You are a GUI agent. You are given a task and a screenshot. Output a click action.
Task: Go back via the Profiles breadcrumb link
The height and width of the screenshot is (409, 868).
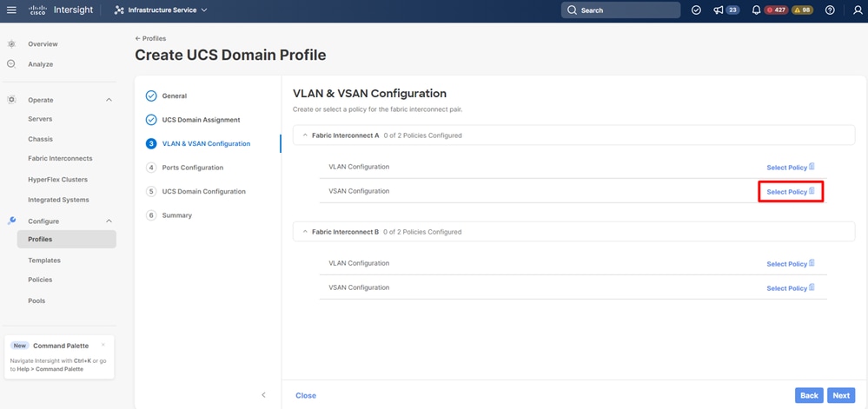coord(150,39)
